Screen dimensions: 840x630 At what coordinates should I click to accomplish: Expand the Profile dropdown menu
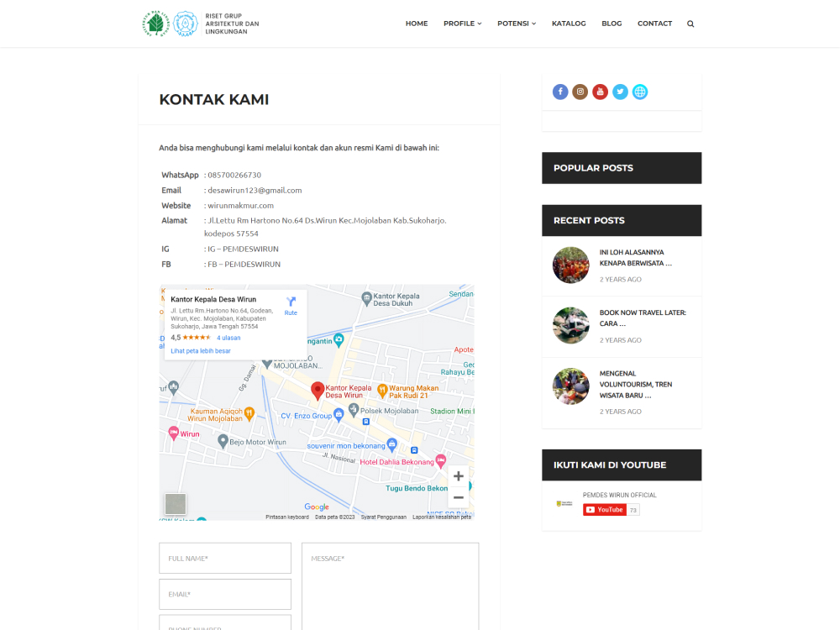(x=462, y=24)
